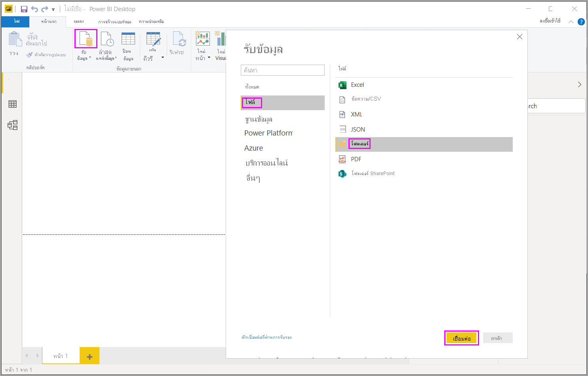Select the หน้าแรก (Home) ribbon tab
588x376 pixels.
pyautogui.click(x=49, y=21)
